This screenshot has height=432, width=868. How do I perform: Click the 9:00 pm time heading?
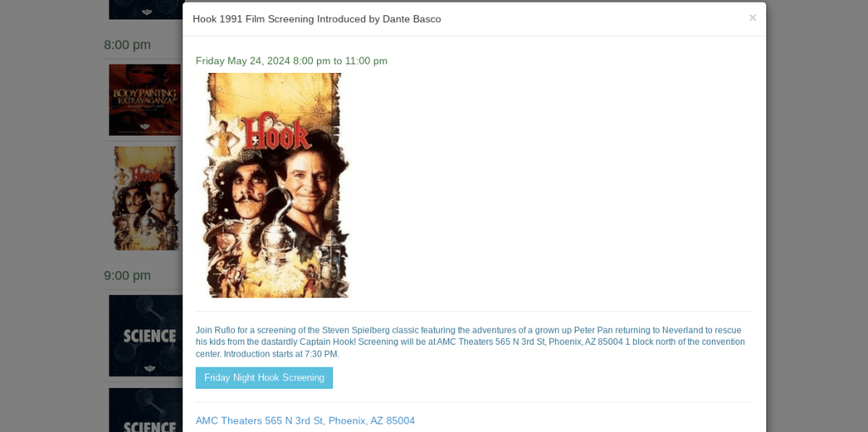127,275
